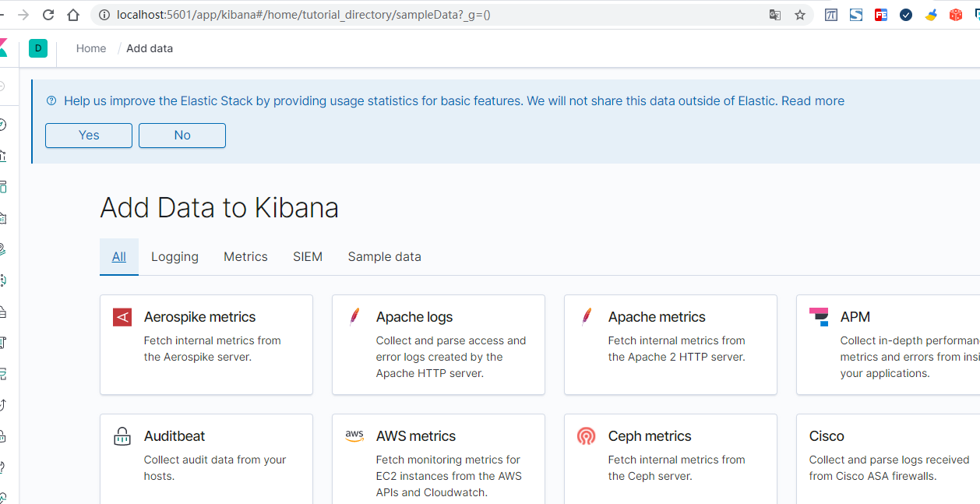
Task: Accept usage statistics with Yes button
Action: pos(89,136)
